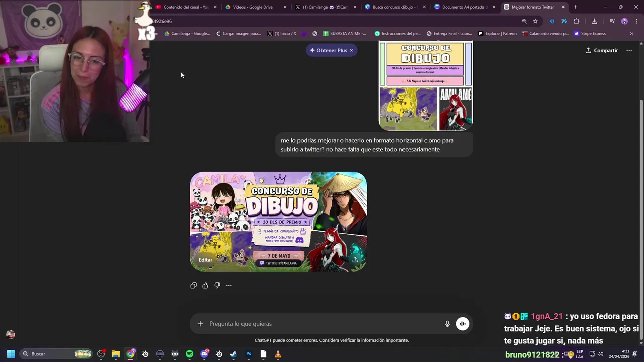Screen dimensions: 644x362
Task: Open Spotify from taskbar
Action: coord(189,354)
